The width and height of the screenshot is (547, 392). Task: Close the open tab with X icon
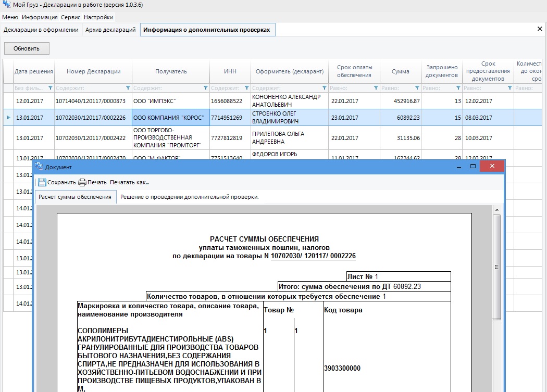click(540, 29)
